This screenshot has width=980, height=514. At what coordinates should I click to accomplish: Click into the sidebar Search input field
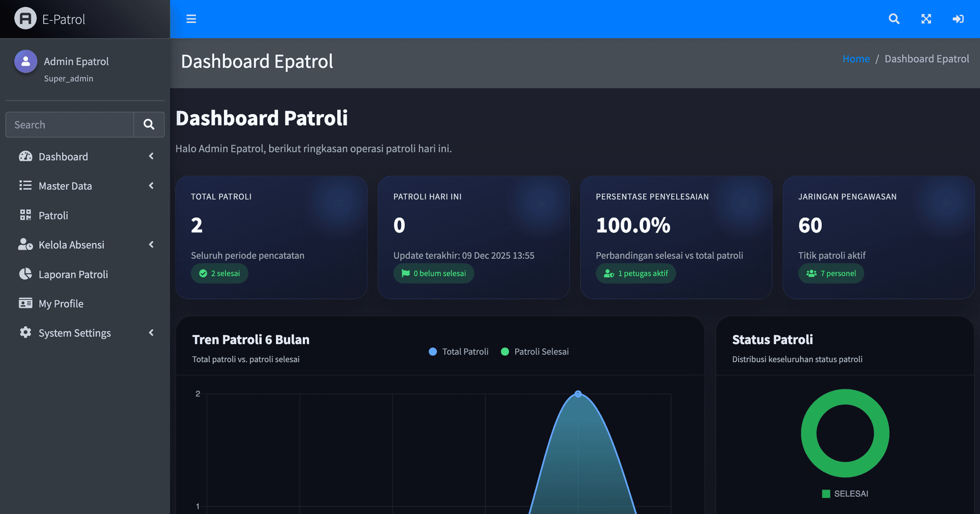click(70, 125)
